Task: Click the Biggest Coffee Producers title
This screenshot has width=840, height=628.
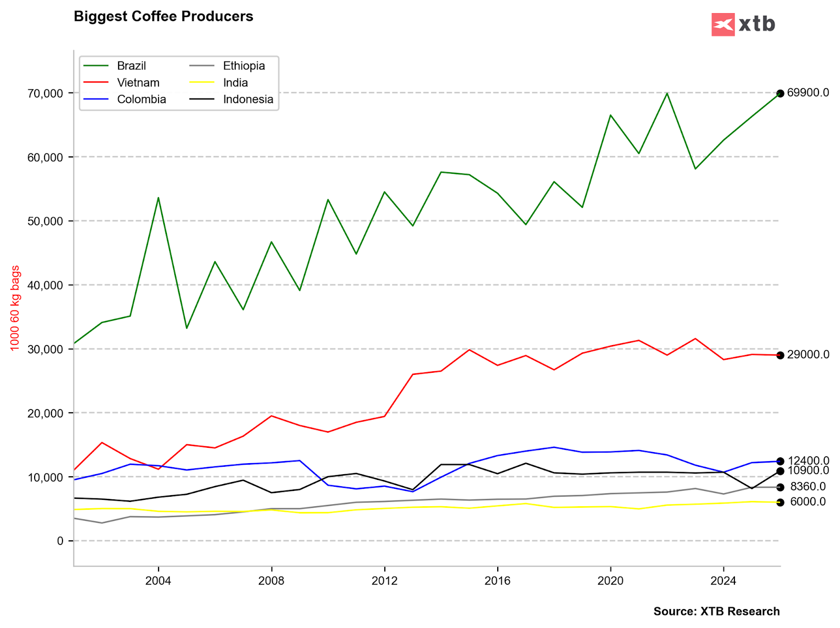Action: pos(163,17)
